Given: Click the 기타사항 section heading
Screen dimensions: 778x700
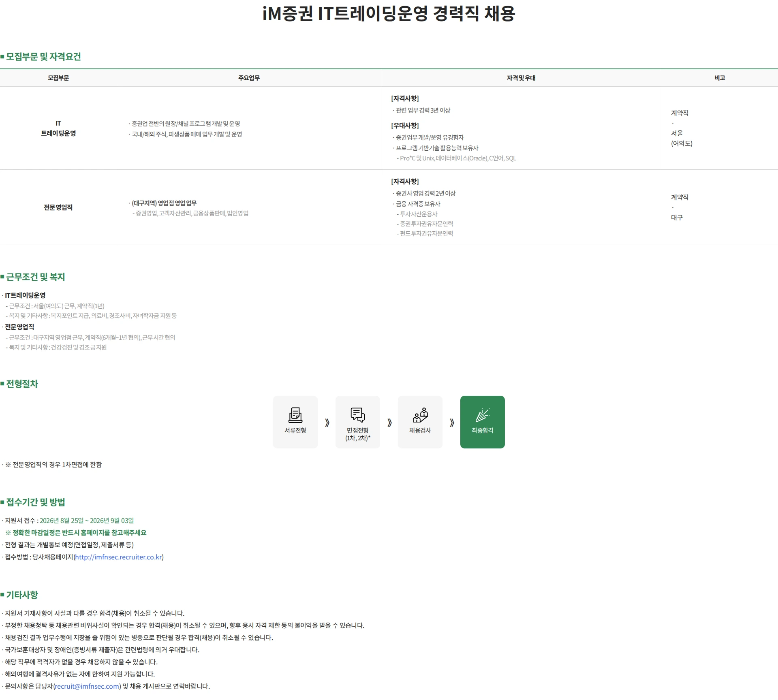Looking at the screenshot, I should 22,595.
